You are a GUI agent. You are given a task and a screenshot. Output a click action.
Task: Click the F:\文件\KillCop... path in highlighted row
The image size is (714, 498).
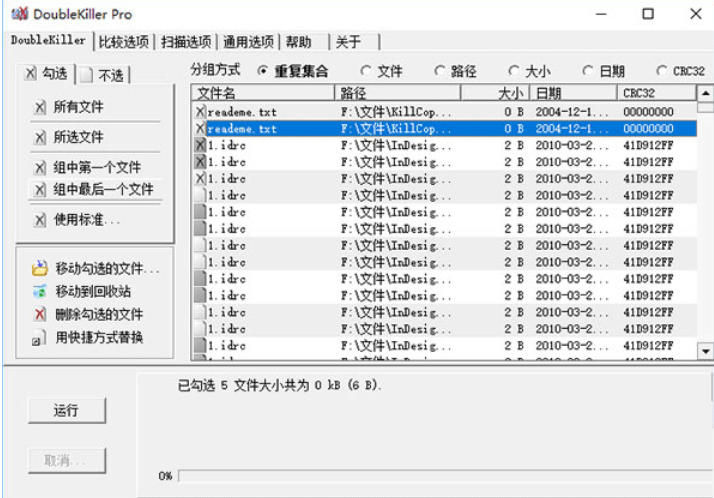[396, 129]
